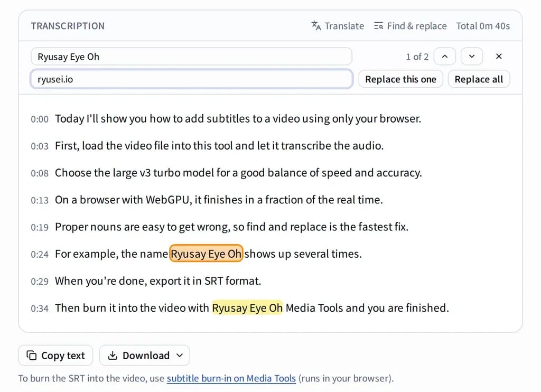Open Find & replace from the header
Viewport: 541px width, 392px height.
(410, 26)
